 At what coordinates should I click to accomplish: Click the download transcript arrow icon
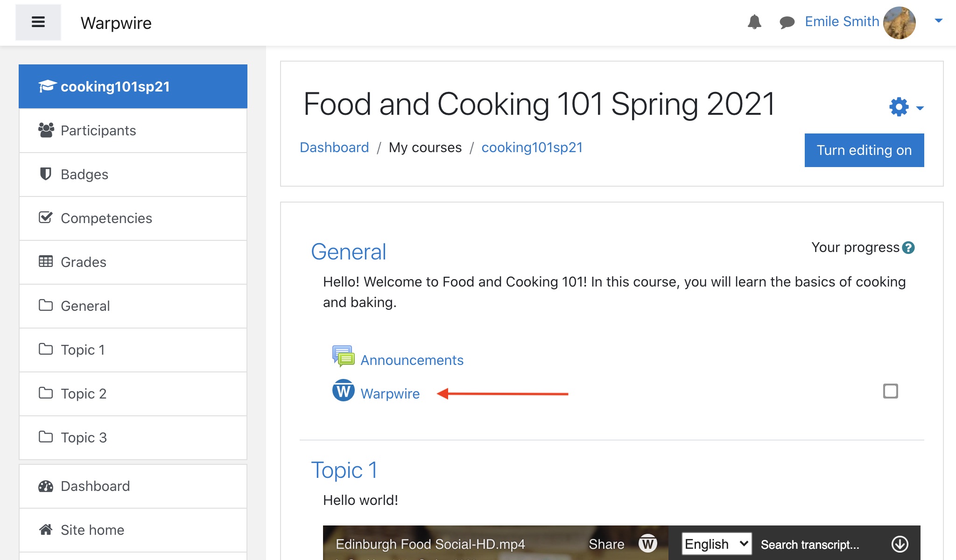click(900, 544)
